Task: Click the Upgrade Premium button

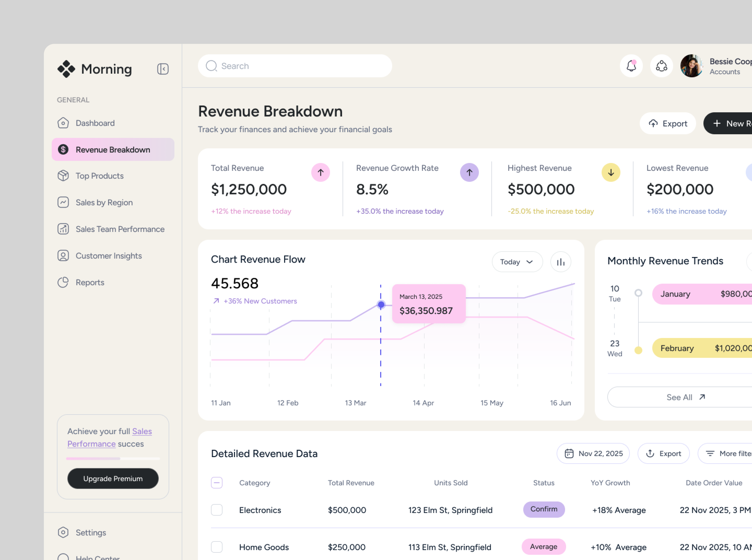Action: pos(113,478)
